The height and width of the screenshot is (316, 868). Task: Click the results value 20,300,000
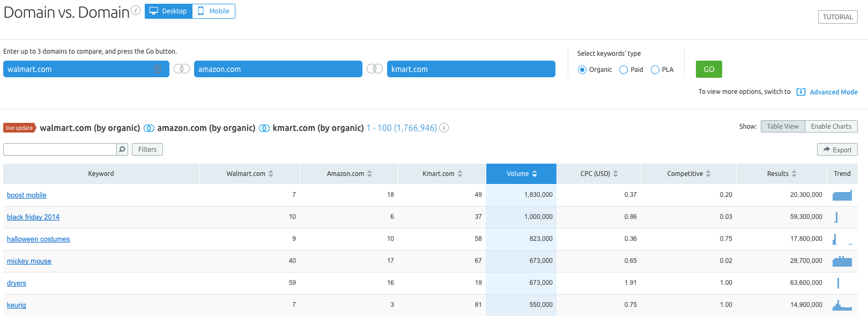806,195
